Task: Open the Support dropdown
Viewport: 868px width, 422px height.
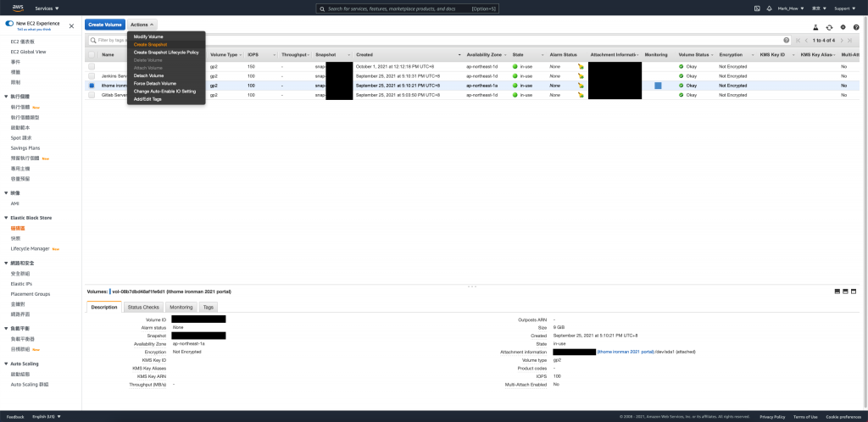Action: pyautogui.click(x=845, y=8)
